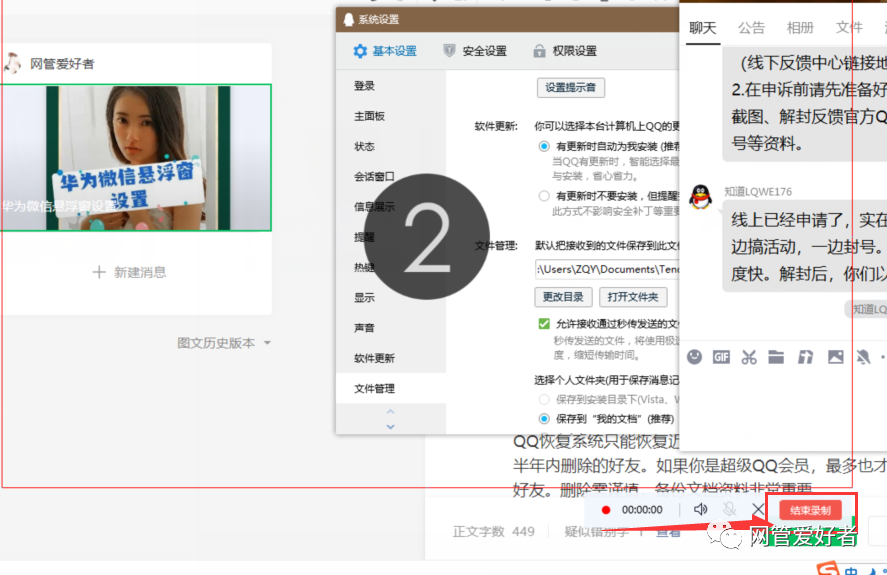Click the Sogou input method icon

[x=826, y=569]
